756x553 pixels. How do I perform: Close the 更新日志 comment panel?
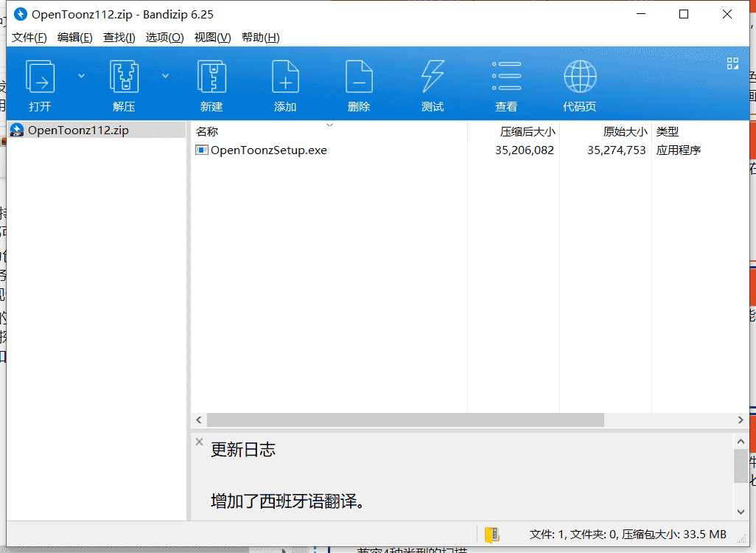(199, 441)
